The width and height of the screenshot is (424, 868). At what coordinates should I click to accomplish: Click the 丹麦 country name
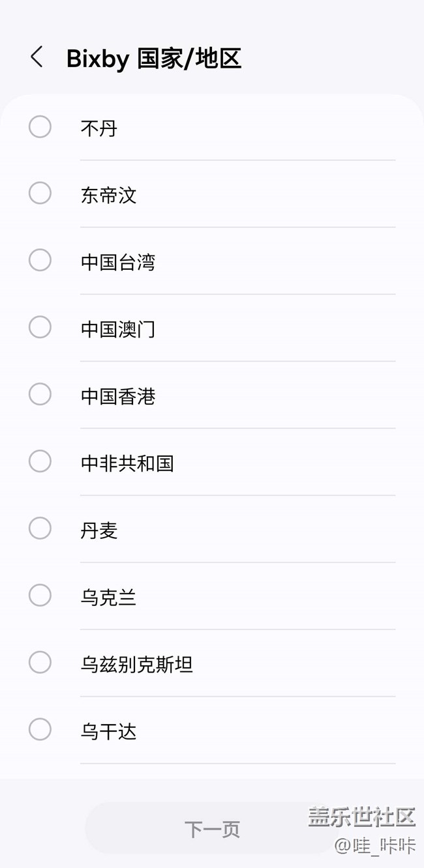[x=99, y=530]
